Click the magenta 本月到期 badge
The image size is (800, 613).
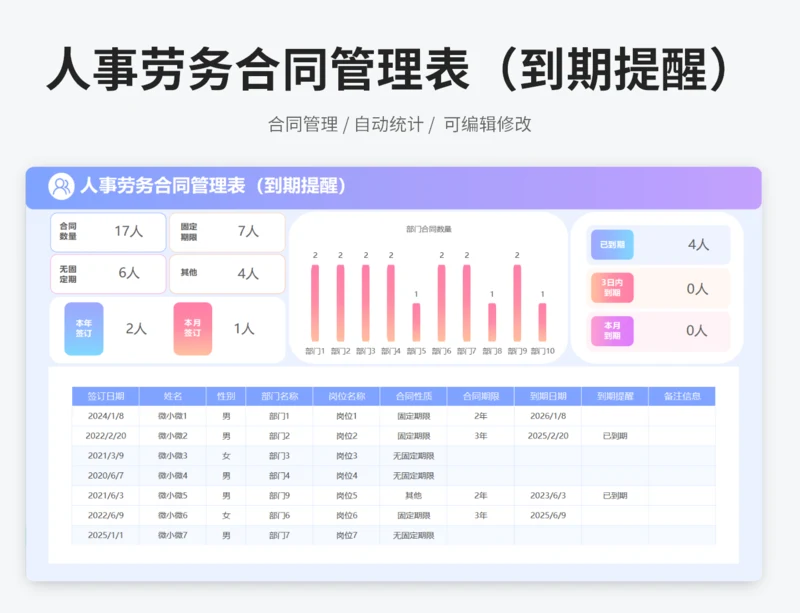(x=612, y=331)
